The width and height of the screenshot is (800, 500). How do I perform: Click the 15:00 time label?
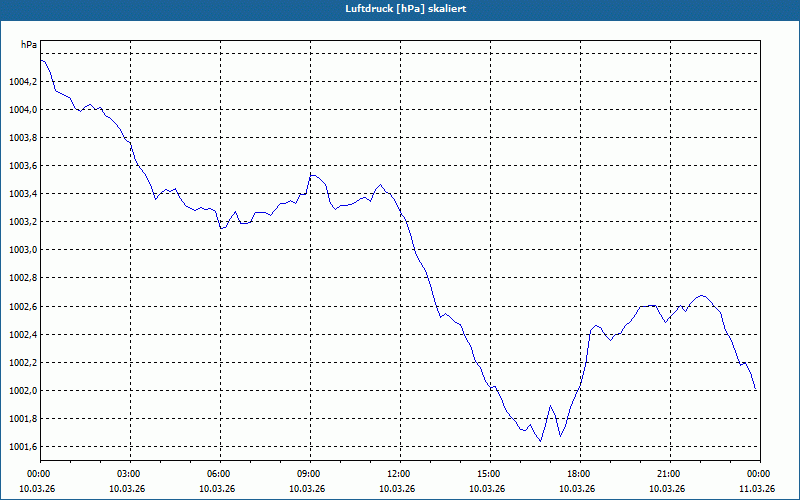tap(490, 474)
